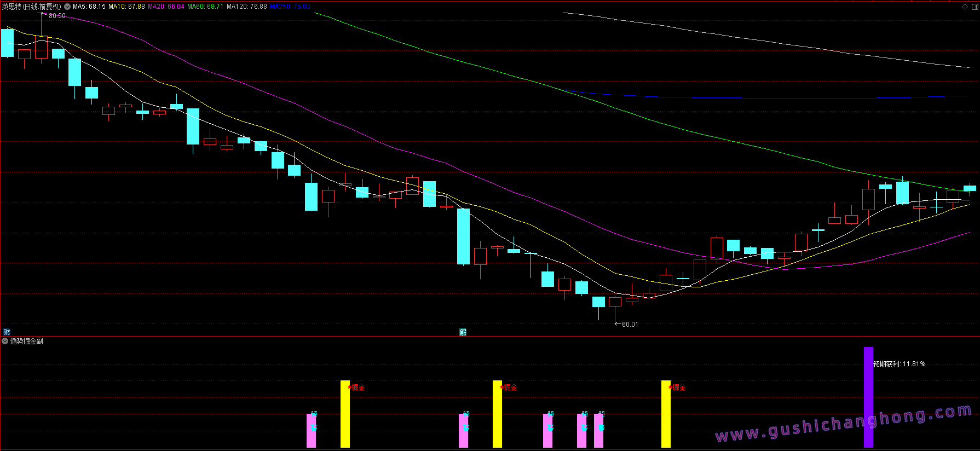
Task: Click the magenta MA20 indicator label
Action: pyautogui.click(x=166, y=7)
